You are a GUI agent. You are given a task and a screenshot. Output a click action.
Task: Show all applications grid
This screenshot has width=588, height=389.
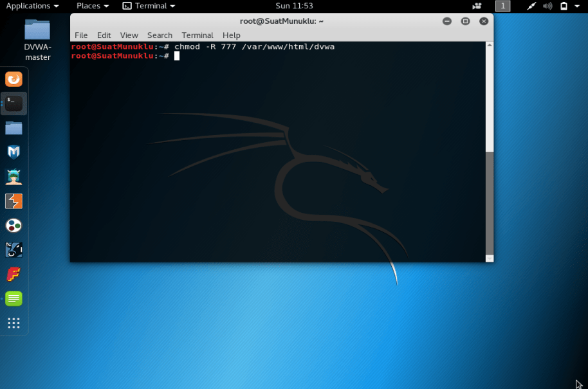pos(14,323)
